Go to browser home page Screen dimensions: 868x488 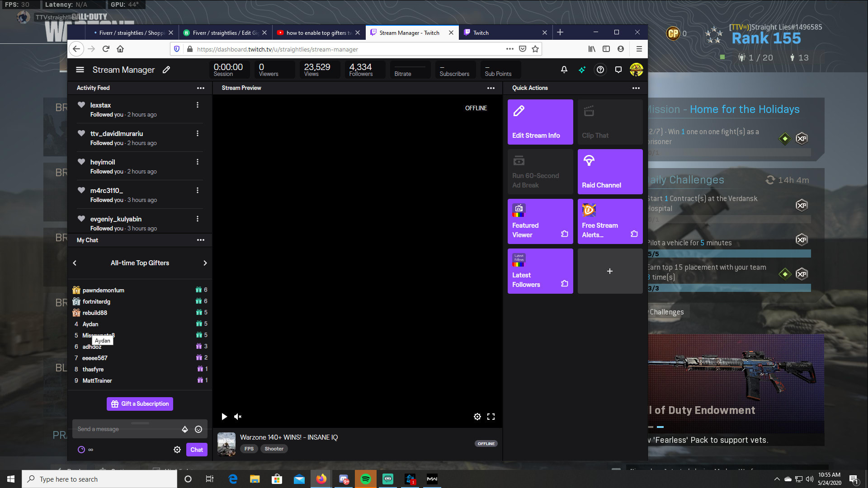tap(120, 49)
